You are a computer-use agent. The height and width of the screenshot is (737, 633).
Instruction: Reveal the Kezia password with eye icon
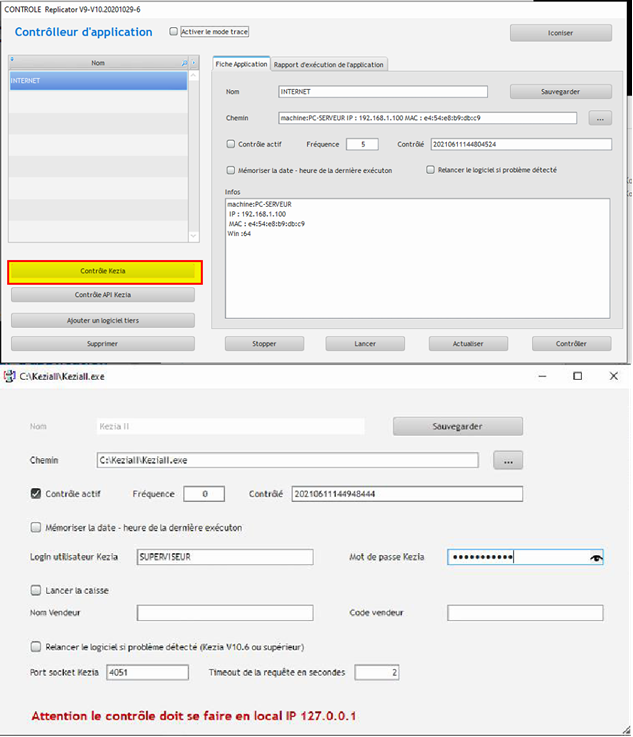[596, 557]
